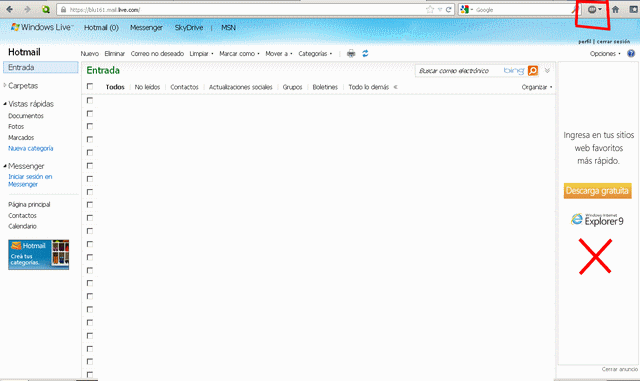Reload page using address bar refresh icon
This screenshot has width=640, height=381.
(x=449, y=9)
